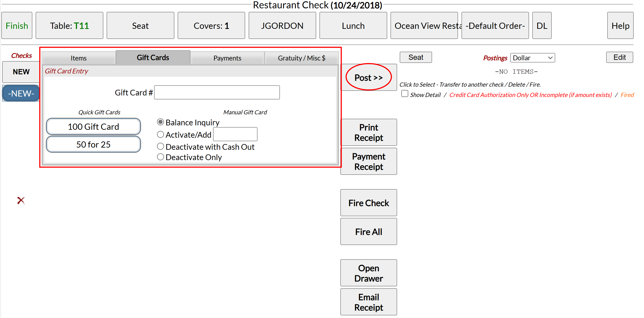This screenshot has width=644, height=318.
Task: Choose the Activate/Add radio option
Action: [x=160, y=135]
